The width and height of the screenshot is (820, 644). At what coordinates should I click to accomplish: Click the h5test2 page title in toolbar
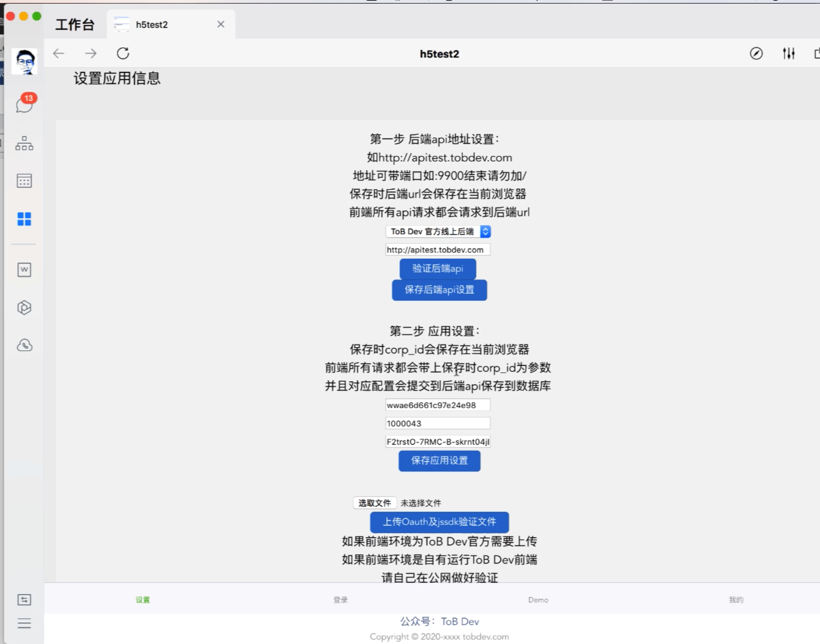tap(439, 54)
